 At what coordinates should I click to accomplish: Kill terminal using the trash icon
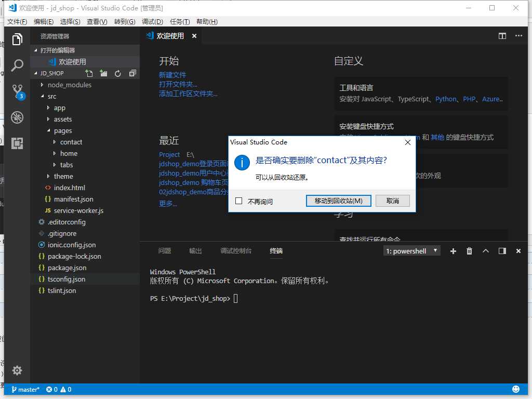click(469, 251)
